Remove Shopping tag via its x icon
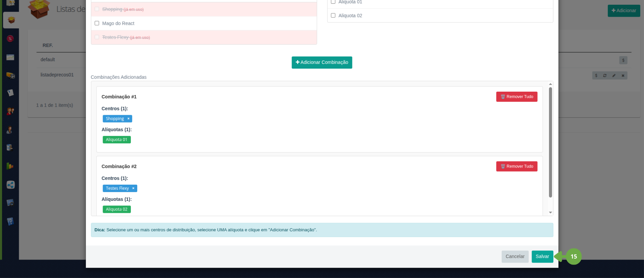Screen dimensions: 644x278 [128, 119]
